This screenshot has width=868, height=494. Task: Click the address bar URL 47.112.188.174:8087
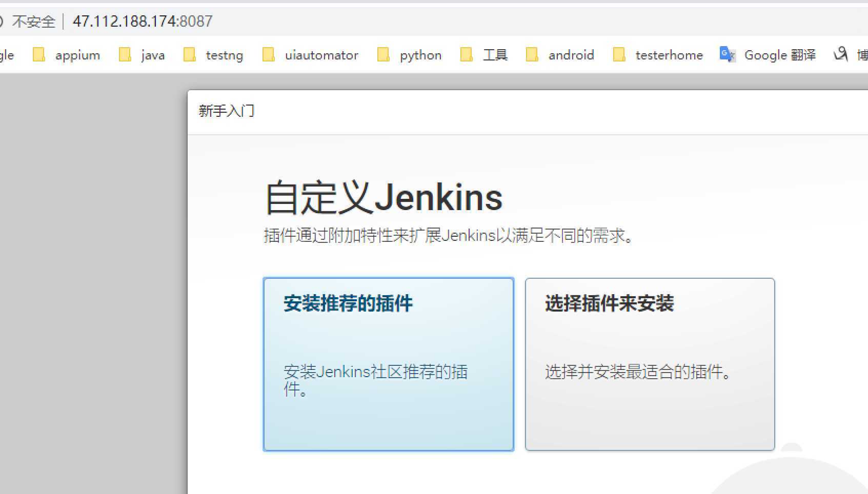[x=143, y=21]
